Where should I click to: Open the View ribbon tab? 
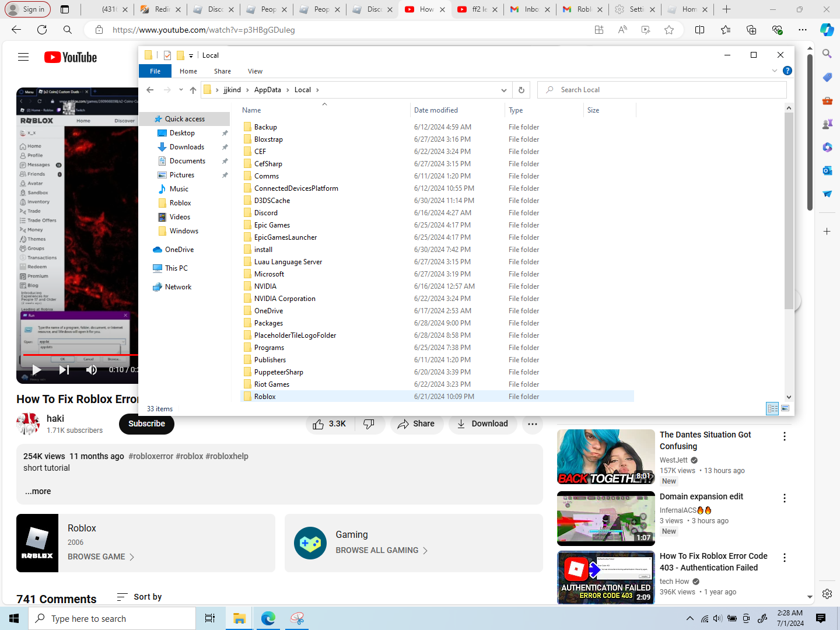pyautogui.click(x=255, y=71)
